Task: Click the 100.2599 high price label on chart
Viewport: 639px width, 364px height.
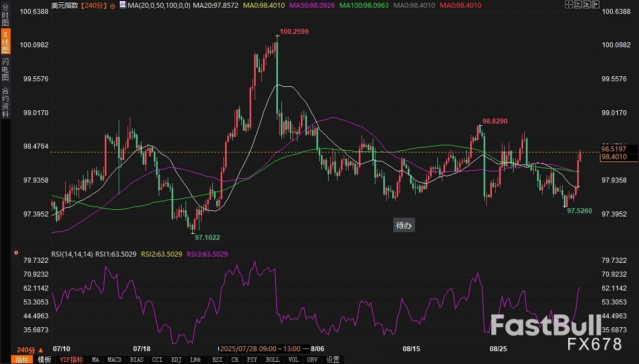Action: (294, 32)
